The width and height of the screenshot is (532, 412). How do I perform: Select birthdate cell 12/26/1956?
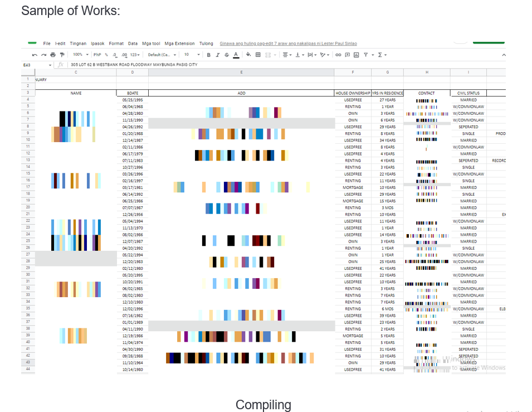point(133,214)
